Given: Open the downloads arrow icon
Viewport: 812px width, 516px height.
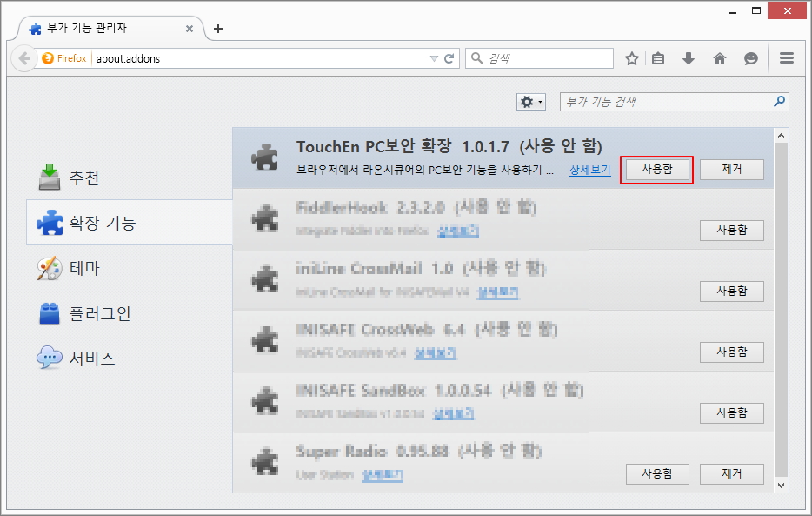Looking at the screenshot, I should (x=689, y=58).
